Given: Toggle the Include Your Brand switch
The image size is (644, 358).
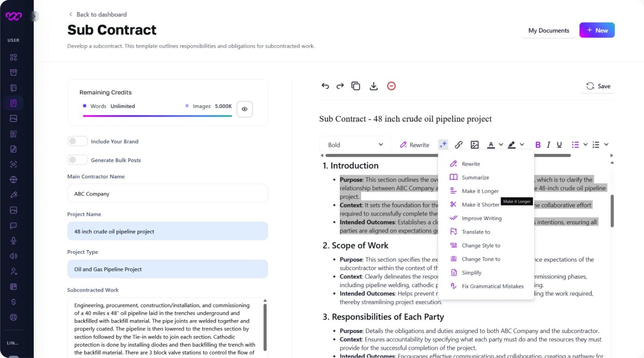Looking at the screenshot, I should tap(77, 141).
